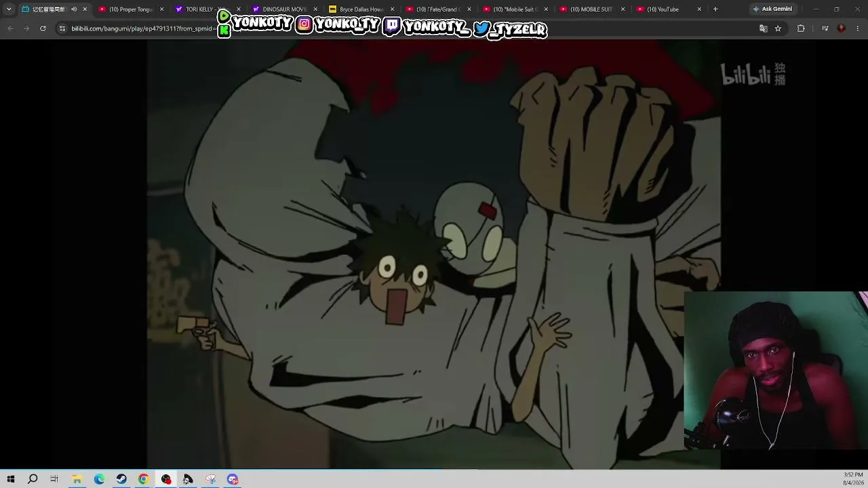Viewport: 868px width, 488px height.
Task: Open Chrome media controls
Action: (825, 28)
